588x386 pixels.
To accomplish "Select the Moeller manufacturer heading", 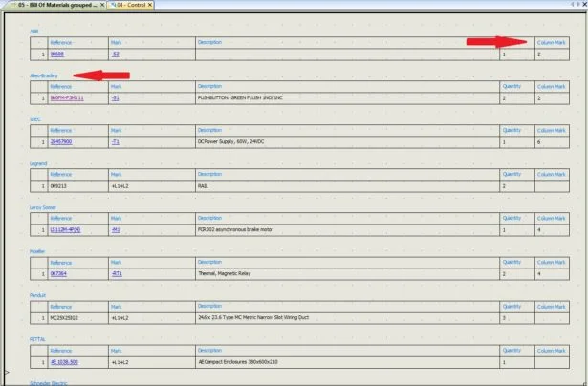I will click(x=37, y=251).
